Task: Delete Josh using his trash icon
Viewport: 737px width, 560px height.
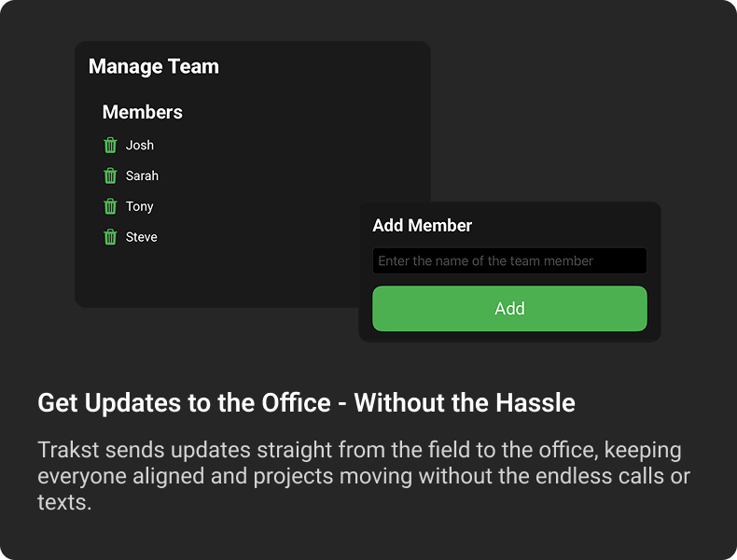Action: point(110,145)
